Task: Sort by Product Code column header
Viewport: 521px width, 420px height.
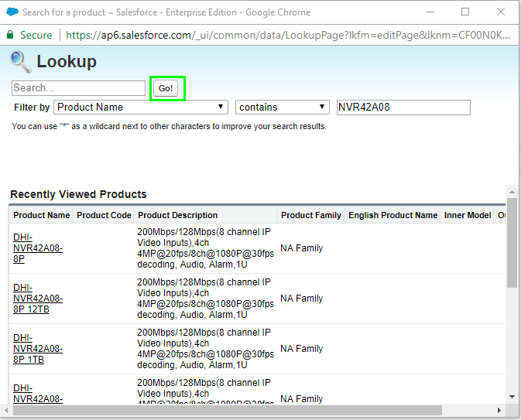Action: coord(104,215)
